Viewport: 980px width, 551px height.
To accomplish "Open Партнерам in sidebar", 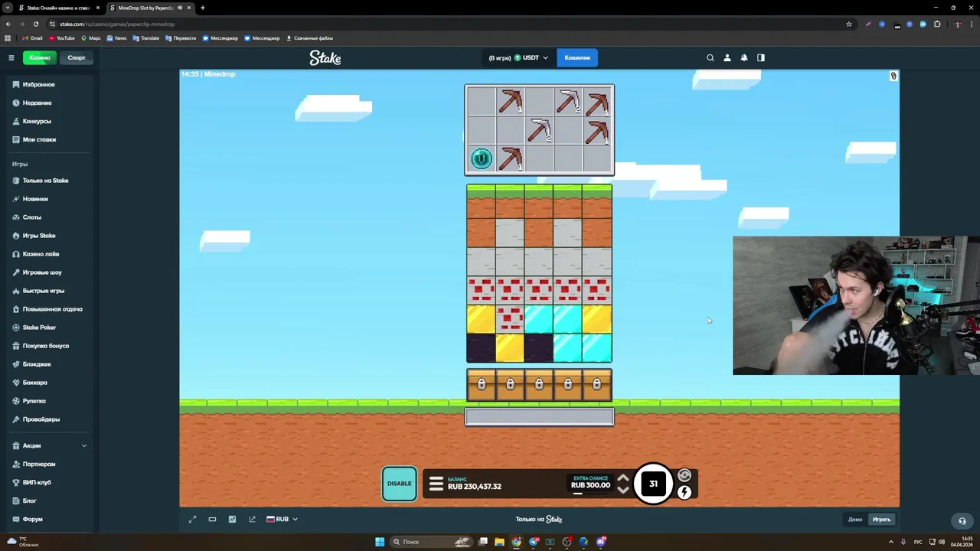I will pos(51,464).
